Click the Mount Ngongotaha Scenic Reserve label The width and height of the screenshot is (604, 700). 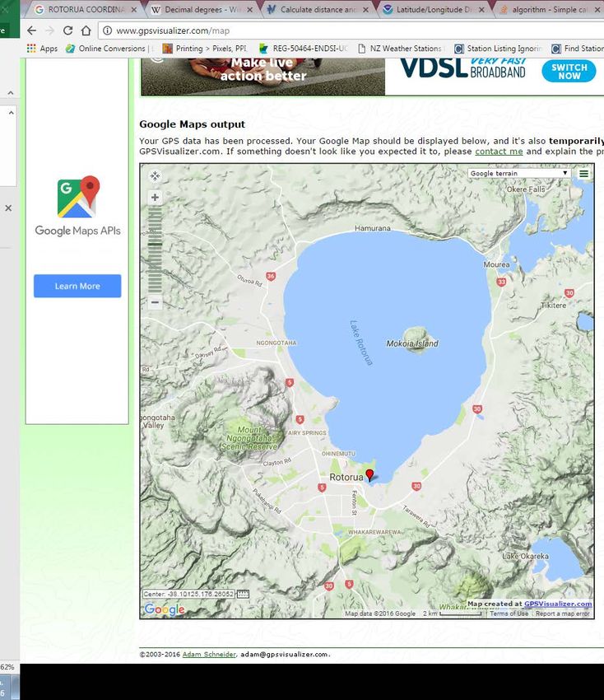click(249, 438)
